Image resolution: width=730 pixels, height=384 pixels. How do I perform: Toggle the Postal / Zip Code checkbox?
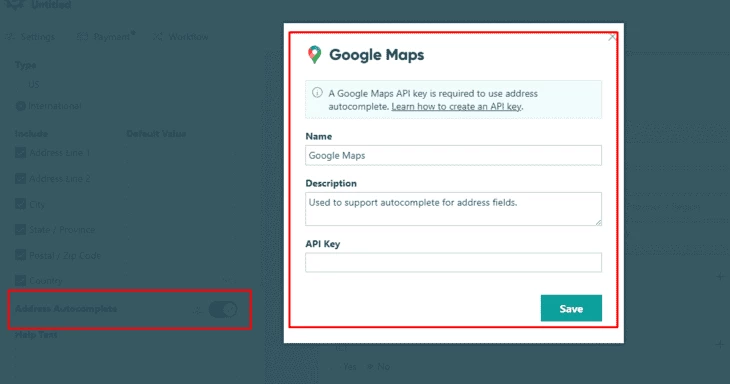click(20, 255)
